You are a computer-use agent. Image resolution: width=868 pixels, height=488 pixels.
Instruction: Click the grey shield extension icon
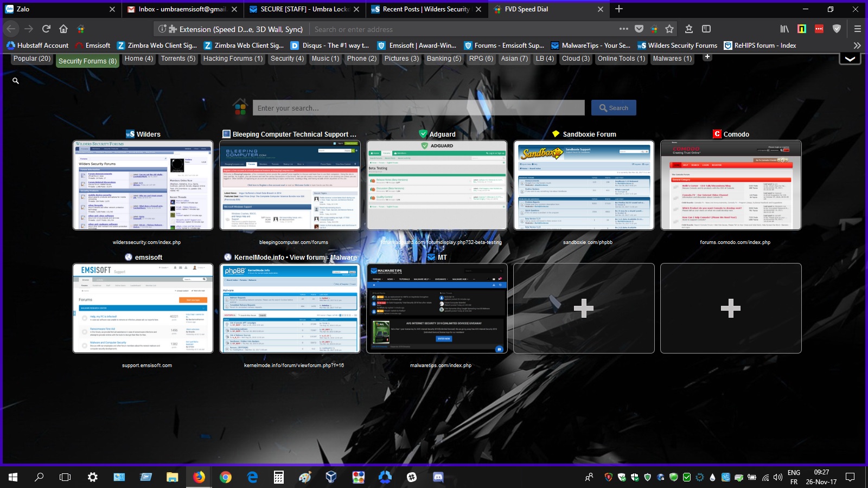[x=837, y=29]
